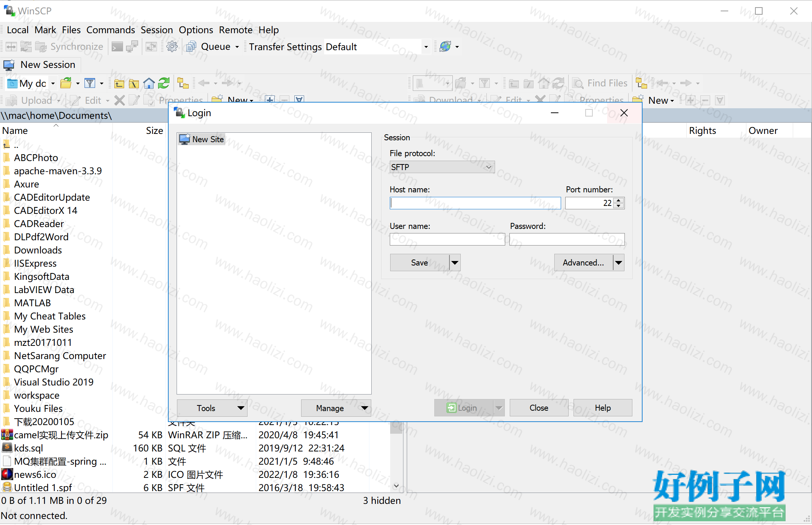Open the Options menu
This screenshot has width=812, height=525.
pos(196,30)
